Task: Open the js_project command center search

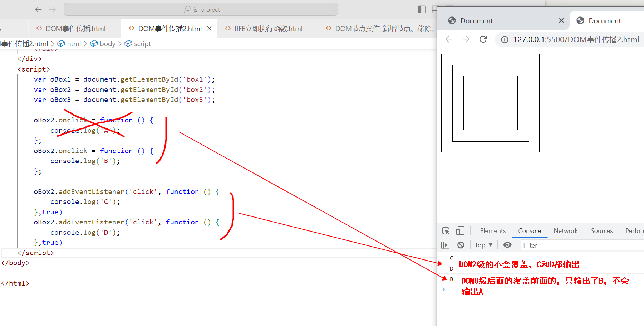Action: pos(201,9)
